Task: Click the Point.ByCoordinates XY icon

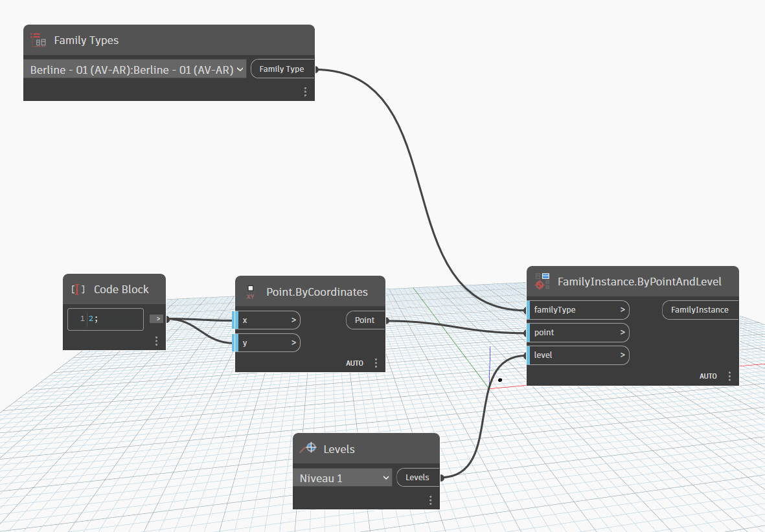Action: pyautogui.click(x=251, y=292)
